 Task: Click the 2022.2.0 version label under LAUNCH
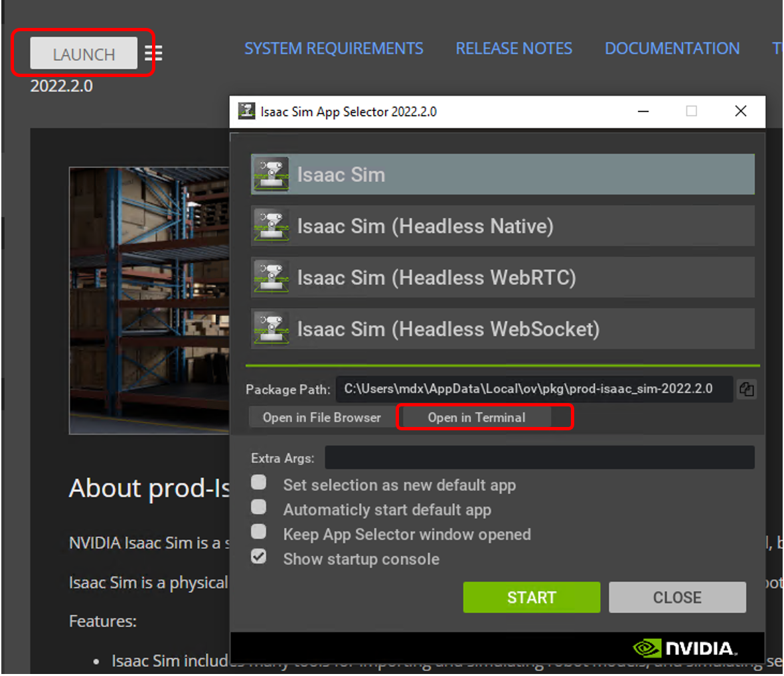(x=62, y=86)
